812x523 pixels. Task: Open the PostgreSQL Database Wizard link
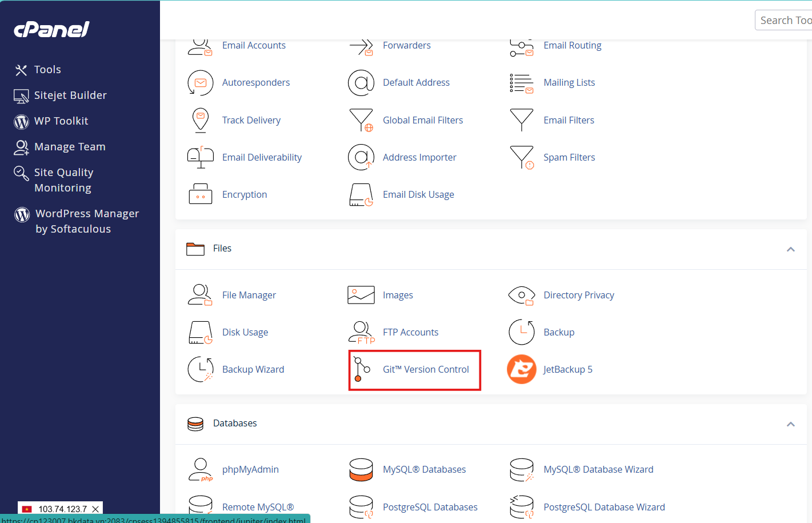(604, 507)
